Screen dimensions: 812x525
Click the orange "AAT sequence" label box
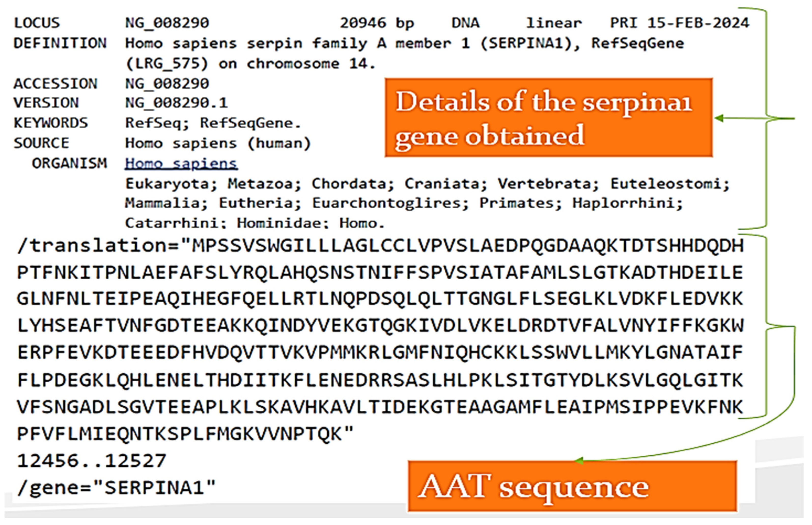click(572, 486)
